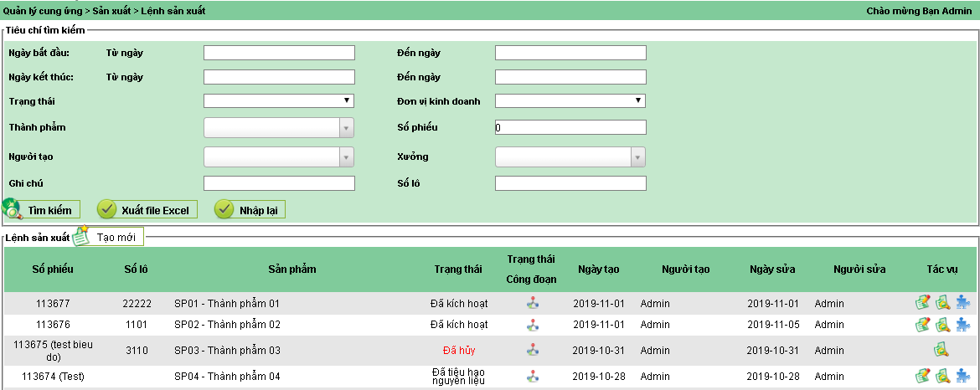View details of order 113677

coord(942,303)
